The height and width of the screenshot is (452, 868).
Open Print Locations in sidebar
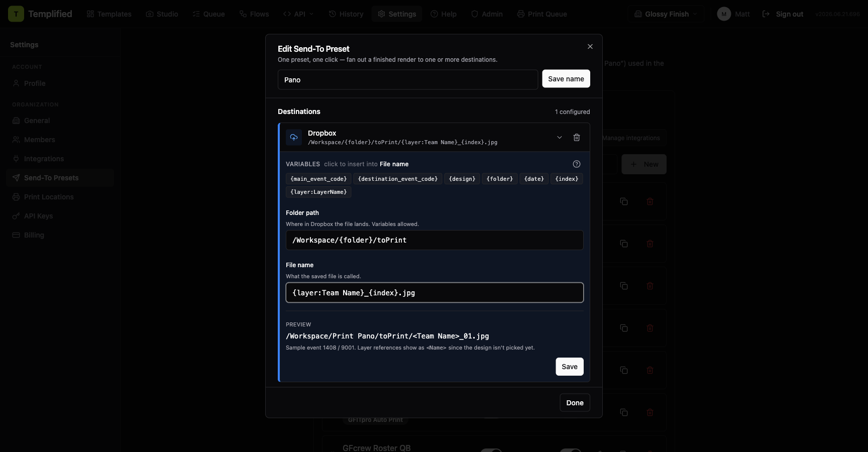click(60, 197)
